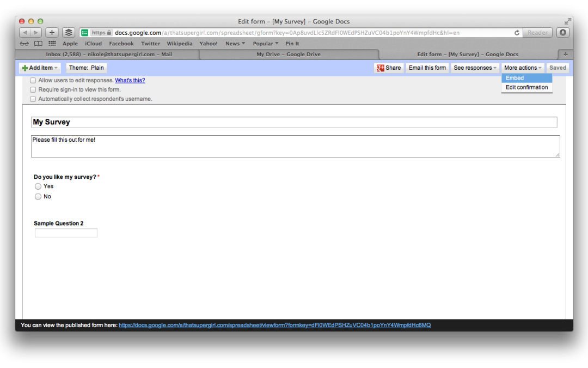Choose Edit confirmation menu entry
The width and height of the screenshot is (588, 368).
[526, 87]
